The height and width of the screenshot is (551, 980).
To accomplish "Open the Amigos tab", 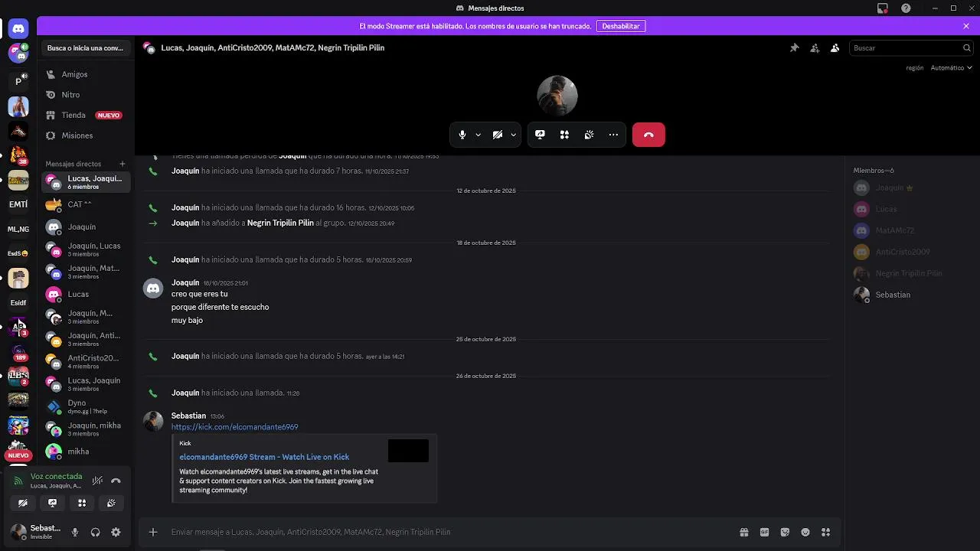I will (86, 74).
